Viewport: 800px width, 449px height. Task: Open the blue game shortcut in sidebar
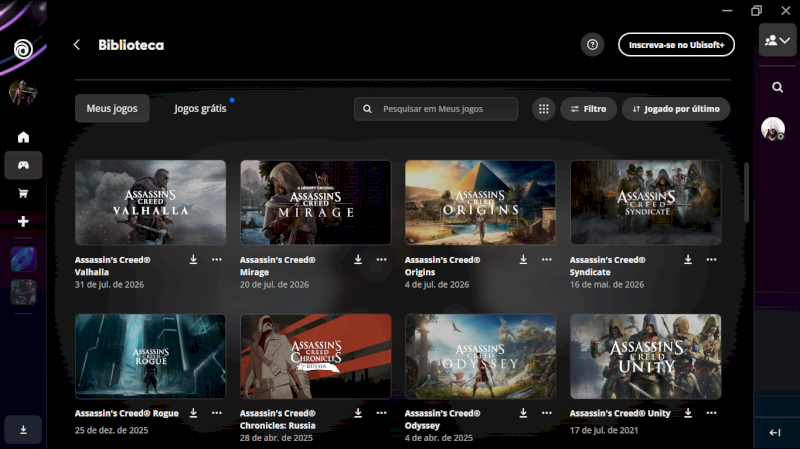point(23,259)
